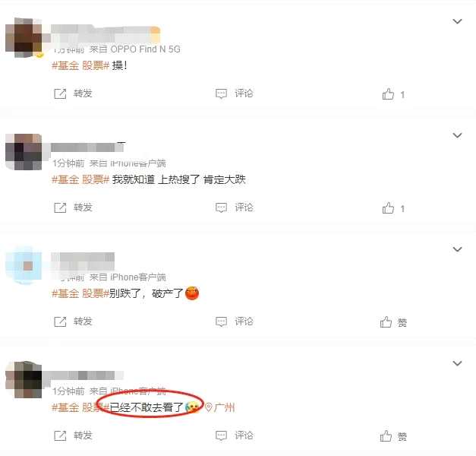Click 转发 icon under 已经不敢去看了 post

tap(60, 435)
